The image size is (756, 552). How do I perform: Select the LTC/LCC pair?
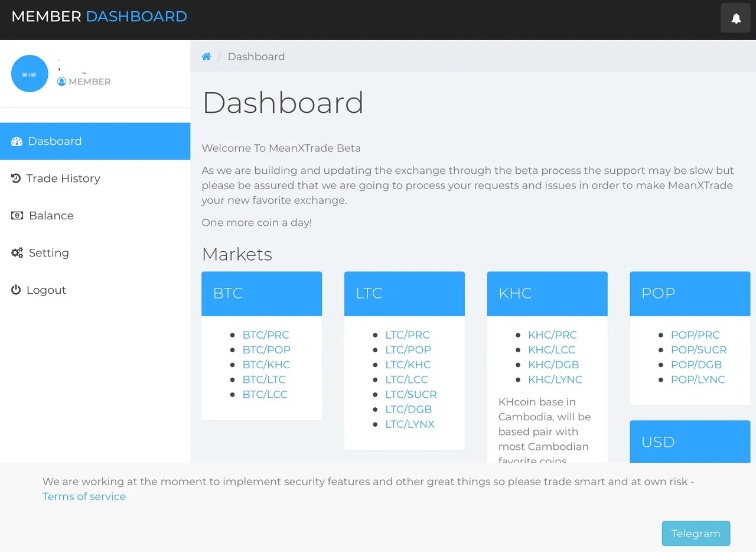[x=406, y=379]
